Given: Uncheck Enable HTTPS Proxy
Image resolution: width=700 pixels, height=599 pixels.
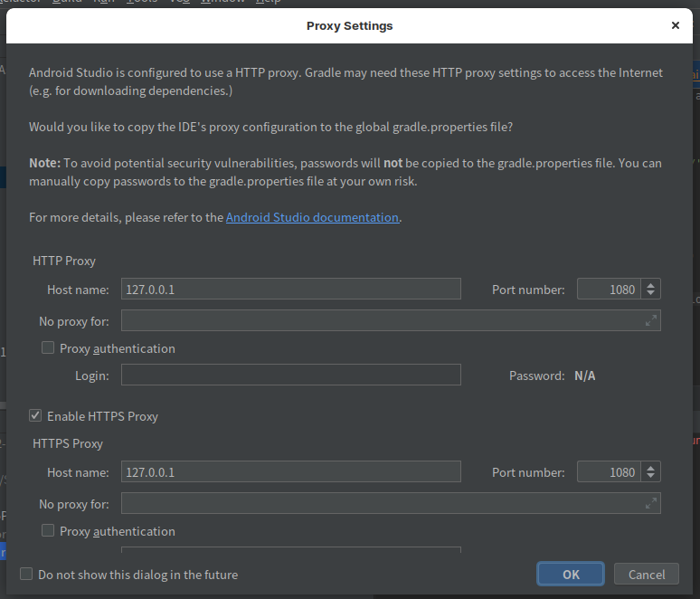Looking at the screenshot, I should click(x=35, y=415).
